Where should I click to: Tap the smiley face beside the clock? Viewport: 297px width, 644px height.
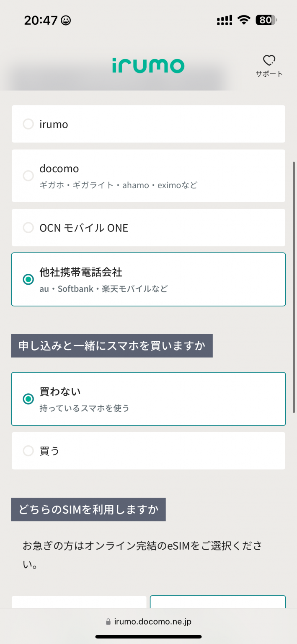tap(65, 20)
